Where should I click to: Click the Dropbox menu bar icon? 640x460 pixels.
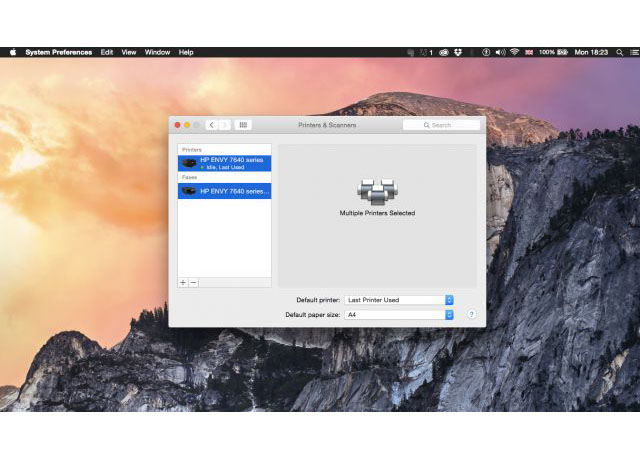pos(458,52)
